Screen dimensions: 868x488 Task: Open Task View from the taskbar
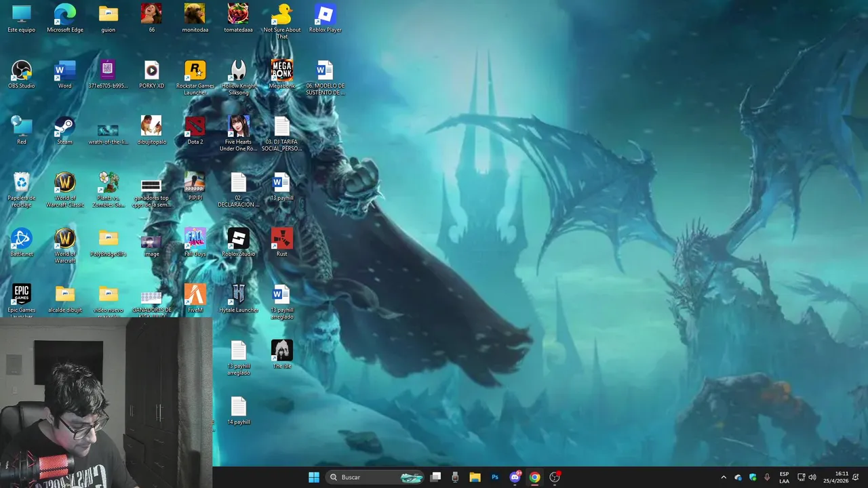[x=436, y=477]
